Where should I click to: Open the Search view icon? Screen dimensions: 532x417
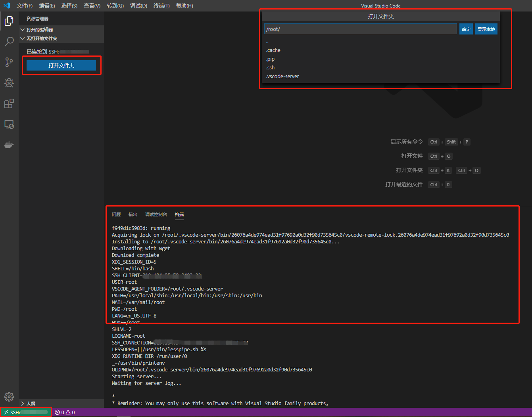point(9,42)
